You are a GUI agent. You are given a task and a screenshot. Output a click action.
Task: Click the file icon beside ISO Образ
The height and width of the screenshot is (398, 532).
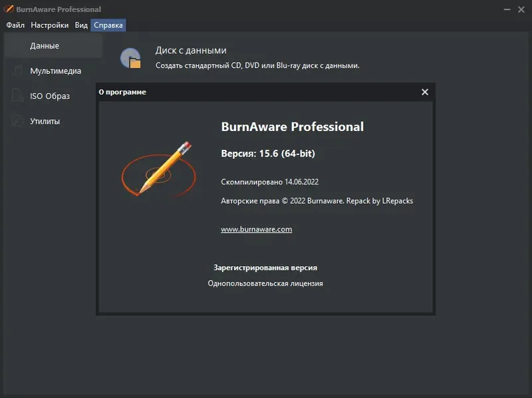[17, 95]
